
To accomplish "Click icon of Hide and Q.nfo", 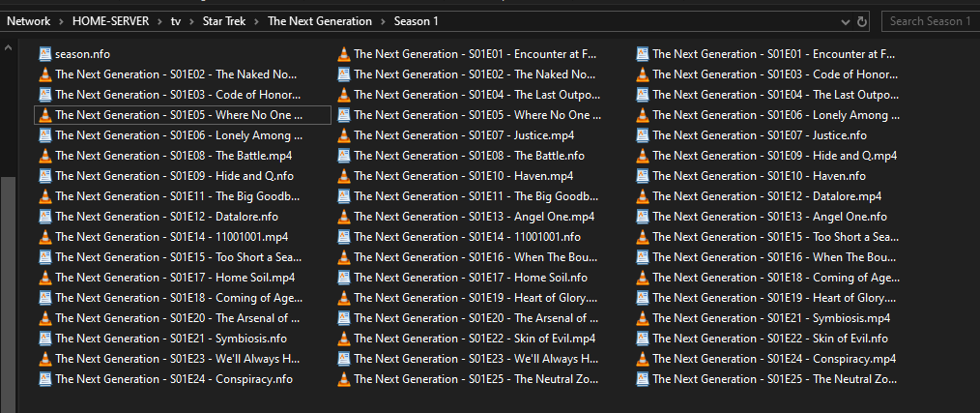I will (x=44, y=176).
